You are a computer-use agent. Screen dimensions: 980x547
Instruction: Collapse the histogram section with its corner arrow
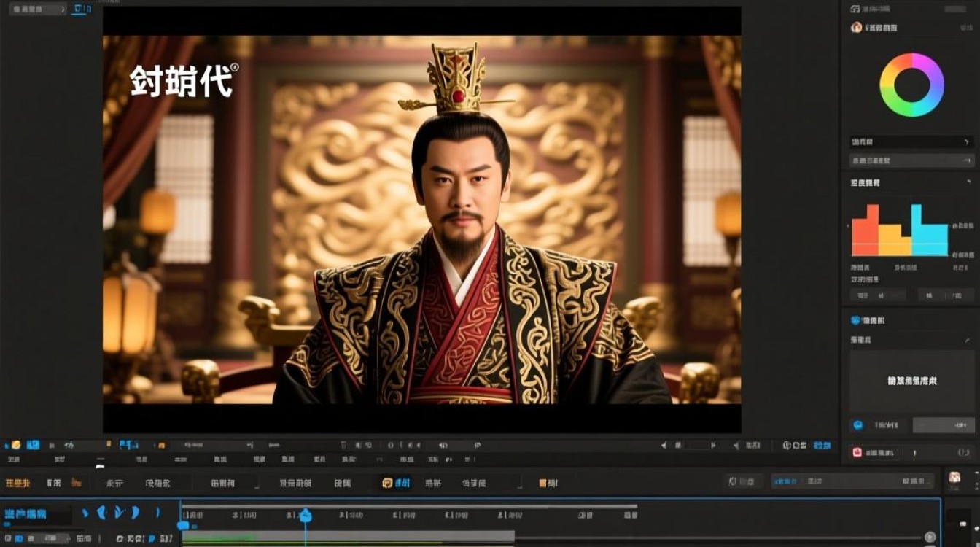point(969,182)
